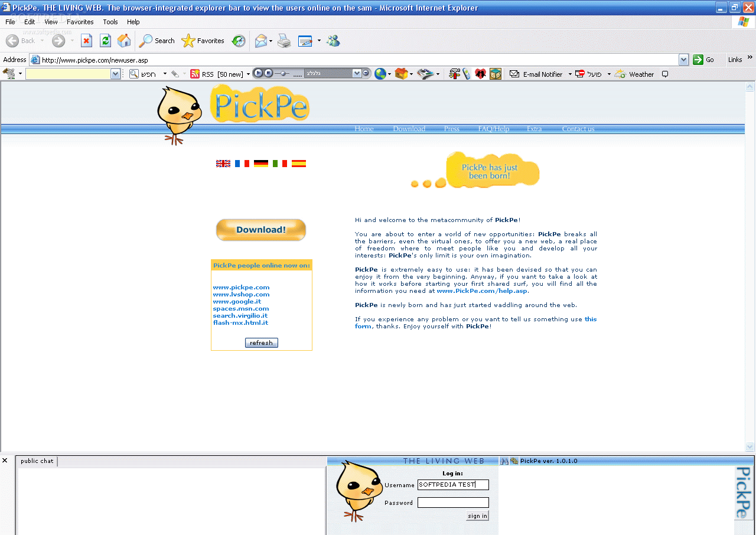This screenshot has height=535, width=756.
Task: Select the Spanish flag language
Action: [x=299, y=164]
